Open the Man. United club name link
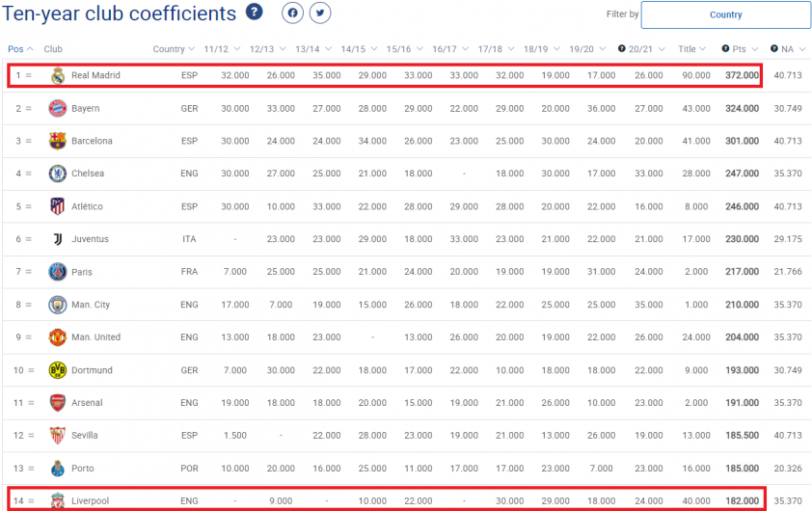This screenshot has width=812, height=511. [x=95, y=337]
